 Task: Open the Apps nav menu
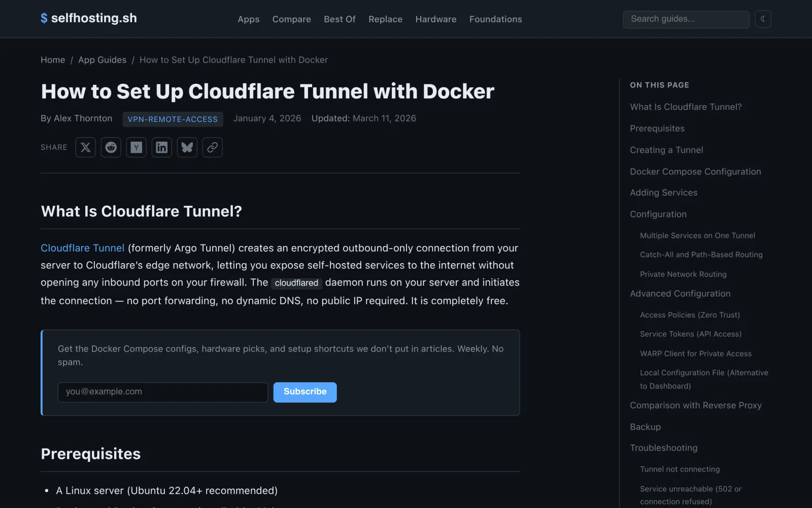249,19
